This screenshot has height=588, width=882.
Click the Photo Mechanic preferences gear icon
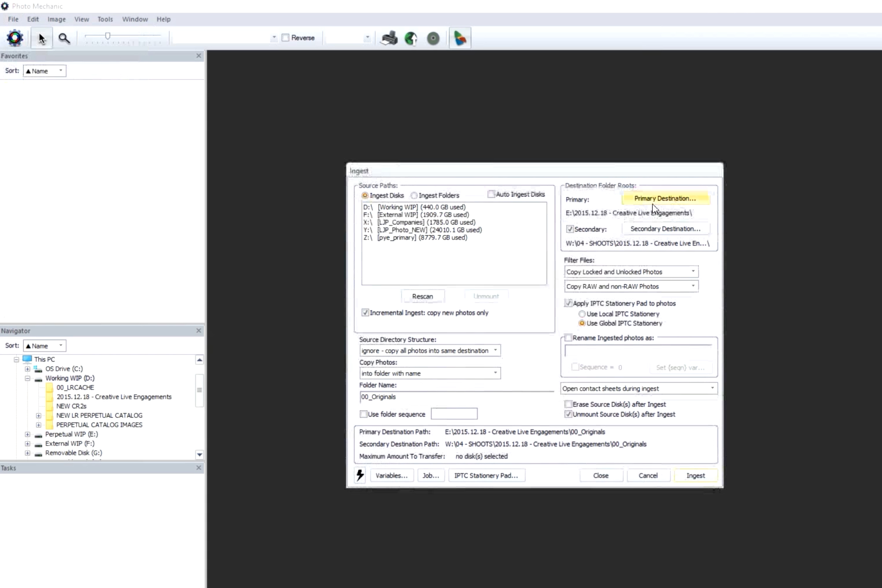[15, 38]
